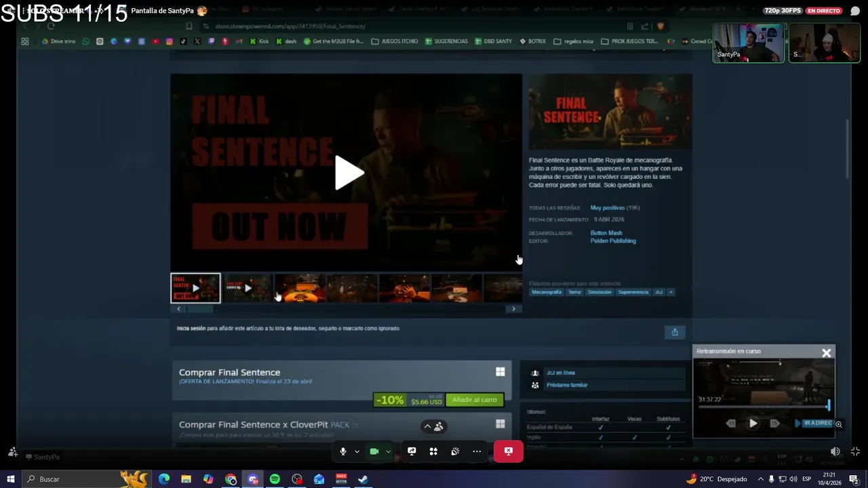Select the first trailer thumbnail with OUT NOW

(x=195, y=288)
